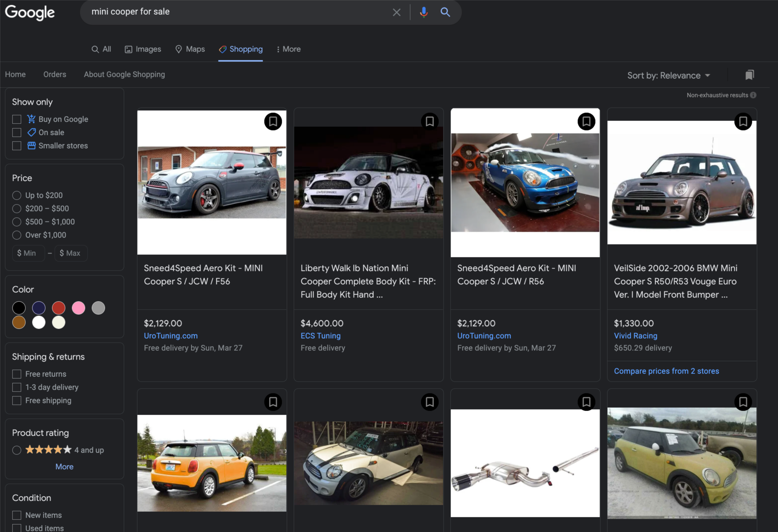Screen dimensions: 778x532
Task: Open Sneed4Speed Aero Kit F56 title
Action: (203, 275)
